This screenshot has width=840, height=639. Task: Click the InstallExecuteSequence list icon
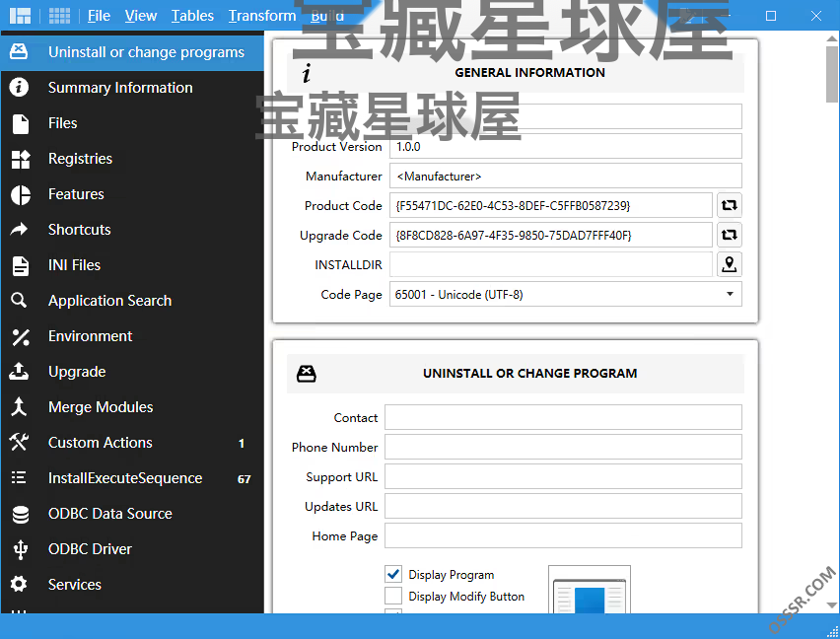[19, 477]
